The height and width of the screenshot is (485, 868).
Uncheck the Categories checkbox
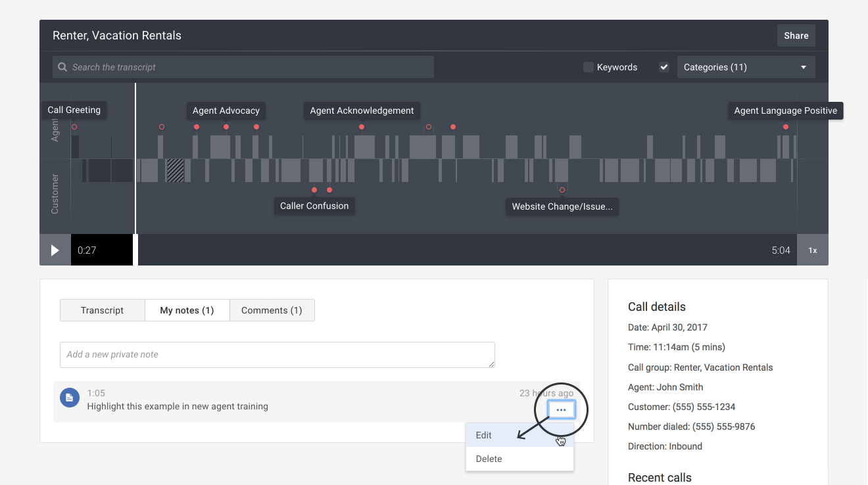tap(664, 67)
